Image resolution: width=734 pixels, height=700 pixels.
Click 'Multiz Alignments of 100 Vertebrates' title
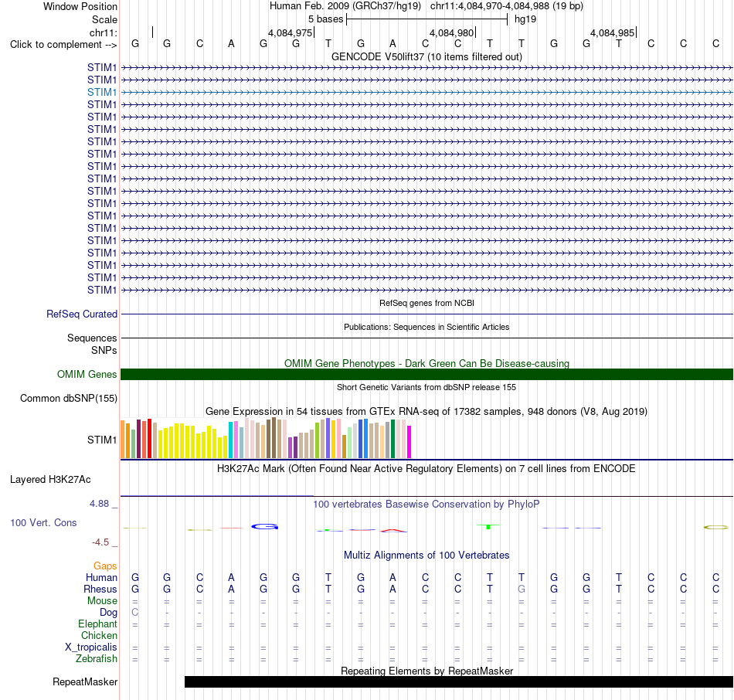click(426, 556)
